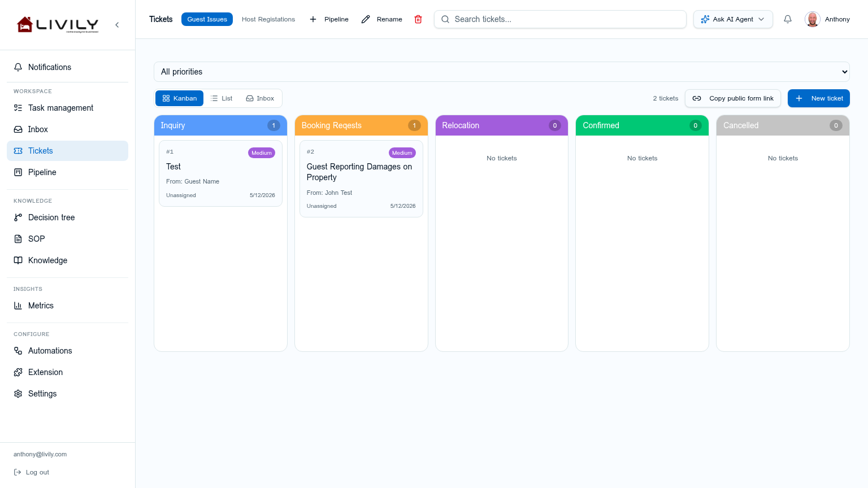Open the Ask AI Agent dropdown
This screenshot has width=868, height=488.
(x=733, y=19)
